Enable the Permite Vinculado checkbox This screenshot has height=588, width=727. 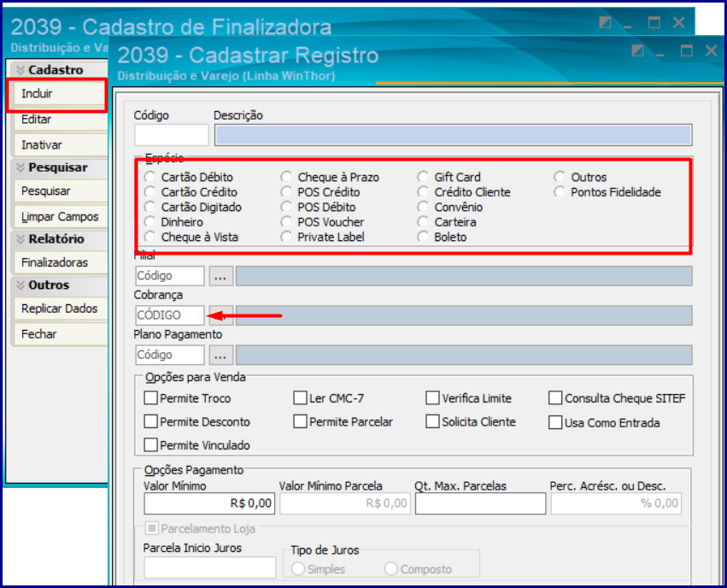(x=150, y=445)
